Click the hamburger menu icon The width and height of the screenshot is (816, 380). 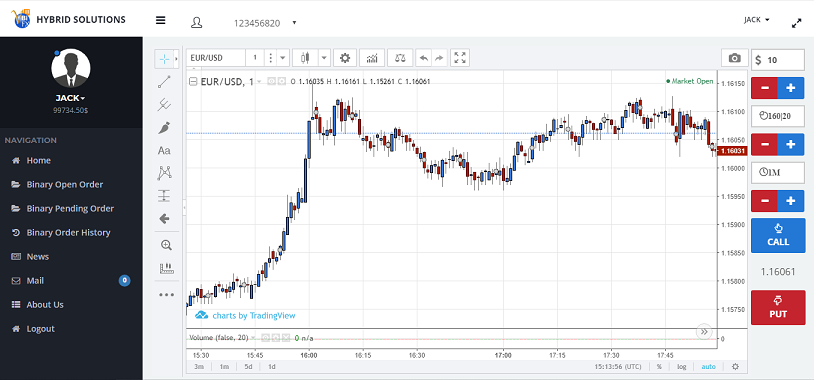[x=161, y=20]
